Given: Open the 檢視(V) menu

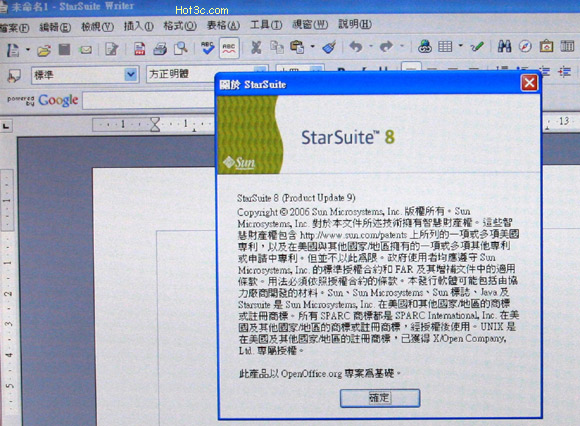Looking at the screenshot, I should [98, 27].
